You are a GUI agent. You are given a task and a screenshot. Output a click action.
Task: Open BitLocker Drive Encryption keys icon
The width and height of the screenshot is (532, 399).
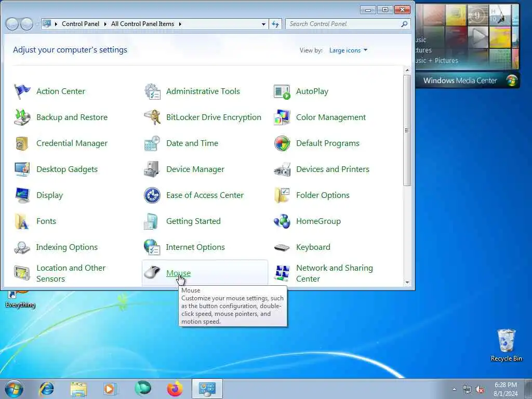point(152,117)
